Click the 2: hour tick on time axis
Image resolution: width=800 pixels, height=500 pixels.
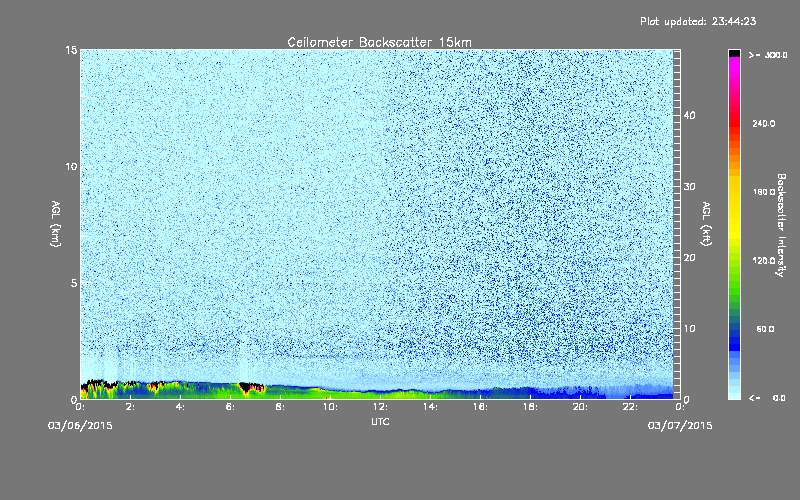131,407
